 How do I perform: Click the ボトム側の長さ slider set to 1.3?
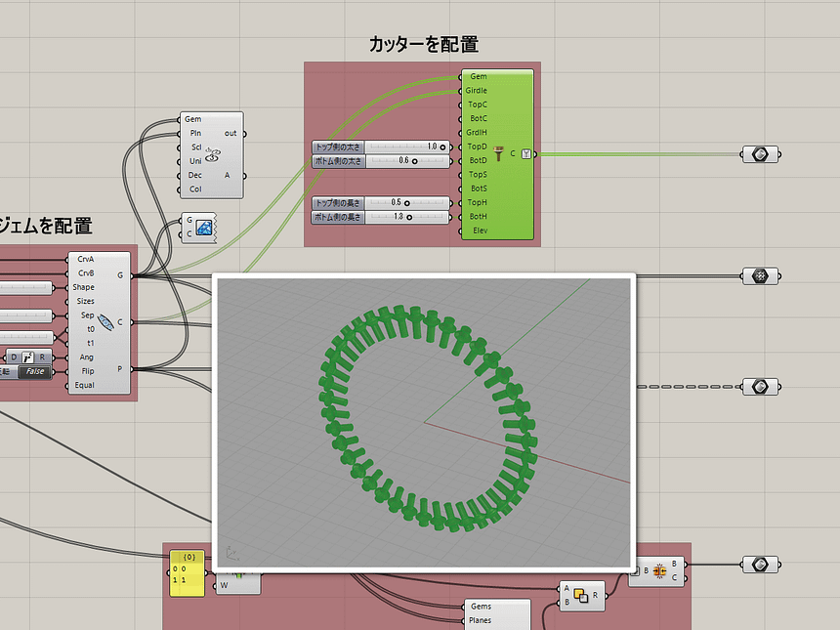(x=381, y=217)
